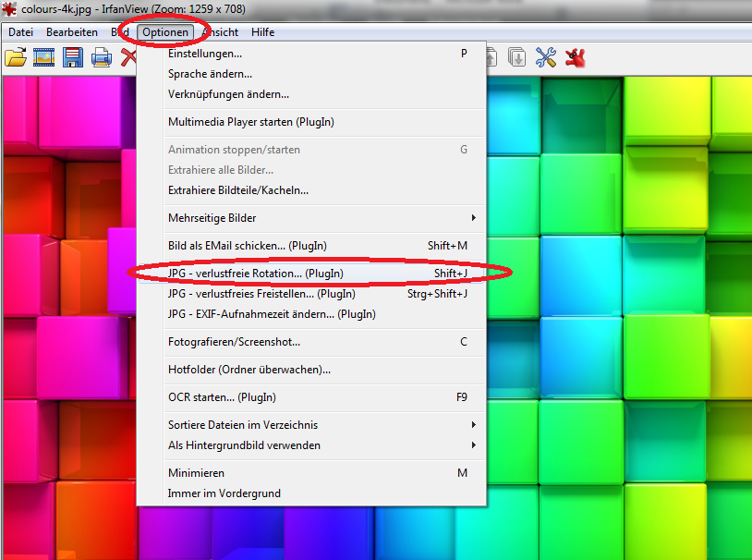
Task: Choose the Minimieren menu entry
Action: pos(311,473)
